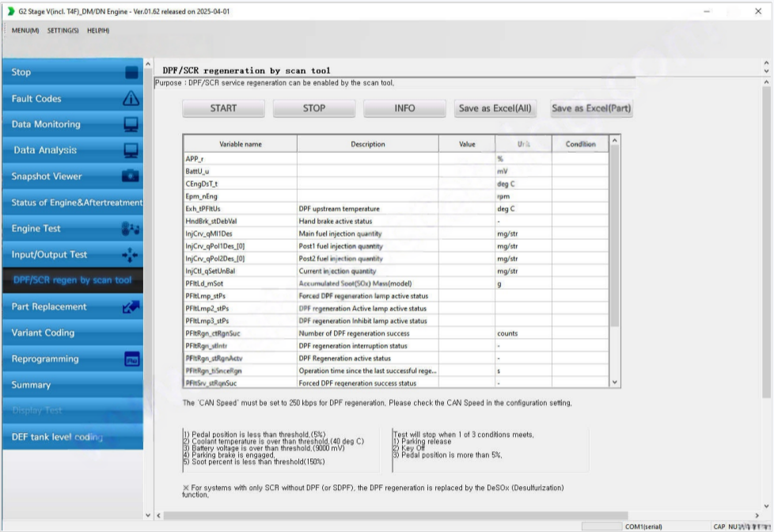The image size is (774, 532).
Task: Click the Stop square icon in sidebar
Action: click(131, 73)
